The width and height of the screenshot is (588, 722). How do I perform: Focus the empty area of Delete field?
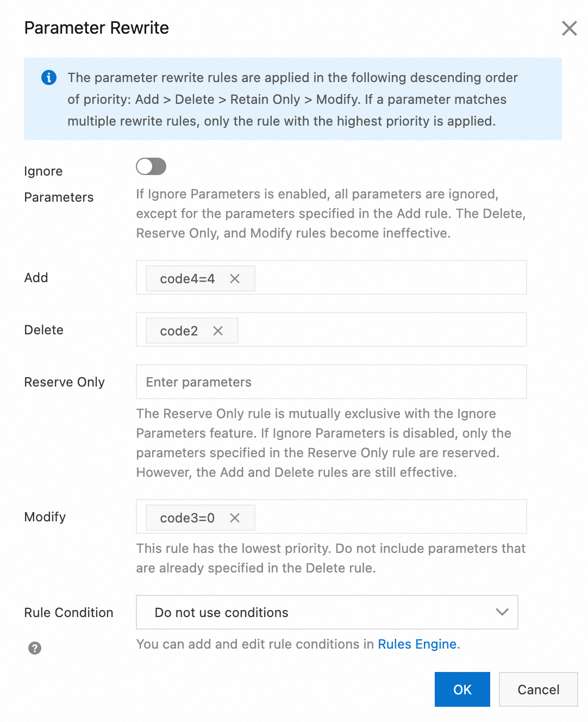(380, 330)
